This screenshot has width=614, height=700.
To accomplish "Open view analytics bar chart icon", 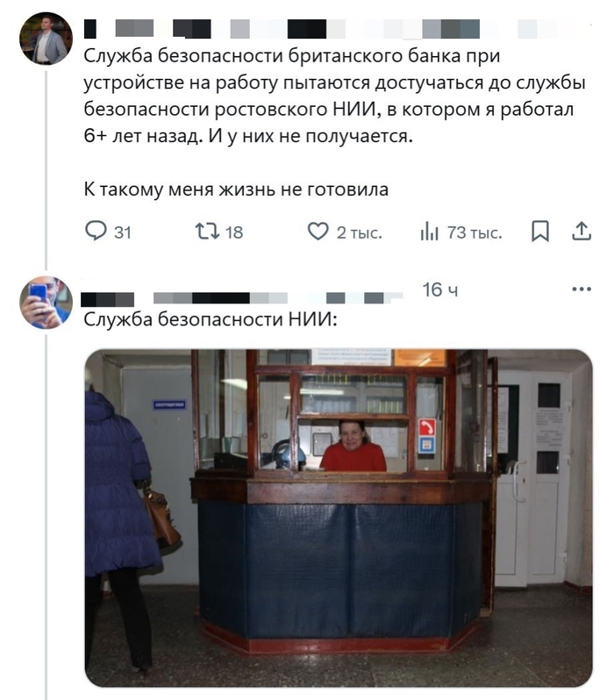I will click(429, 232).
